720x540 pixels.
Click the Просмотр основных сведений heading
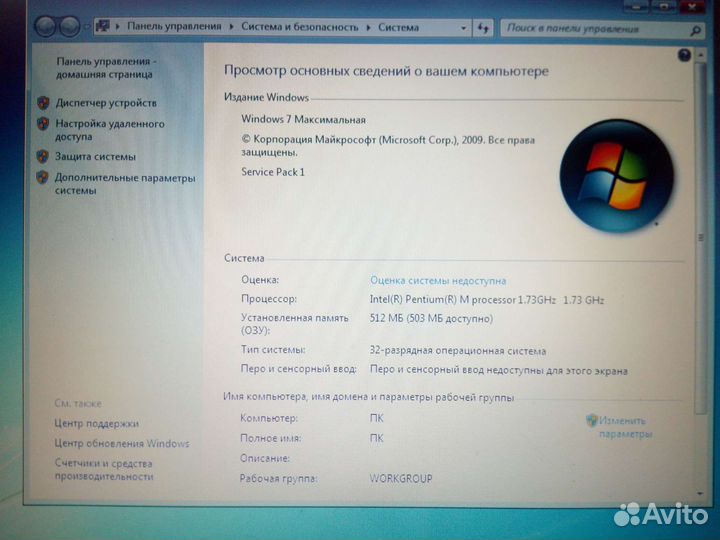386,71
